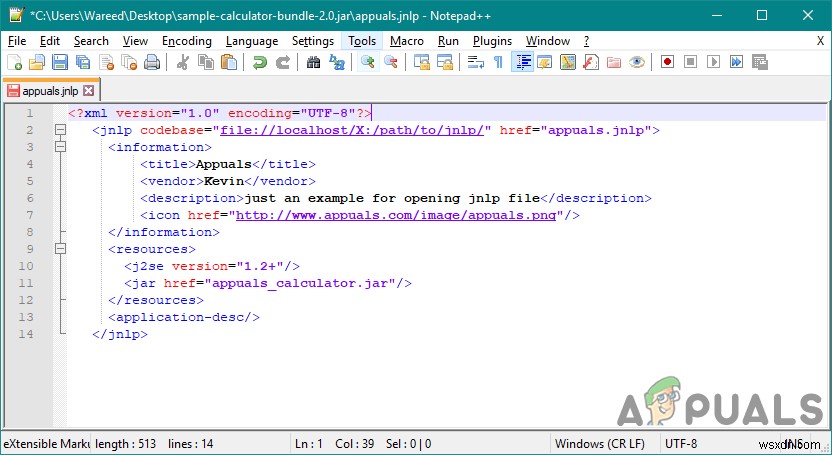Print the document using the printer icon
The image size is (832, 455).
click(x=152, y=63)
